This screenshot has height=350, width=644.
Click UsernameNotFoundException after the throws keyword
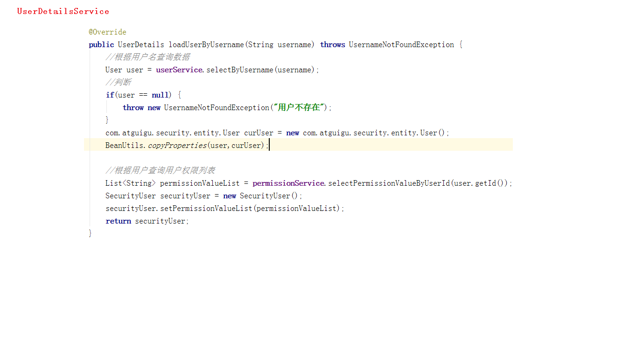401,45
